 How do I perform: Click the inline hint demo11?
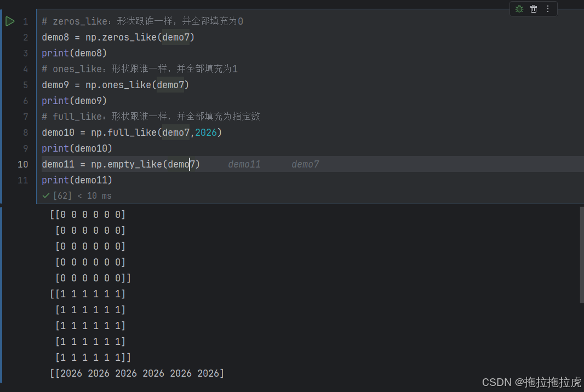click(244, 164)
